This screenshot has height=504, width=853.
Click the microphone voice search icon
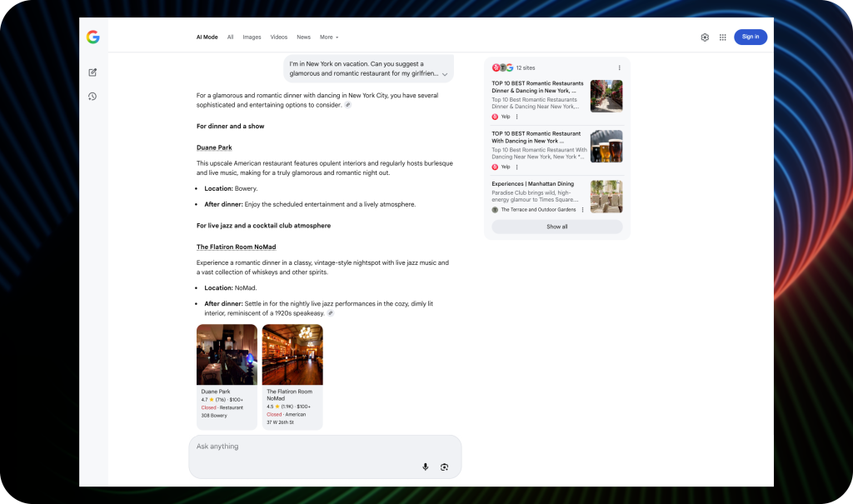pyautogui.click(x=425, y=467)
